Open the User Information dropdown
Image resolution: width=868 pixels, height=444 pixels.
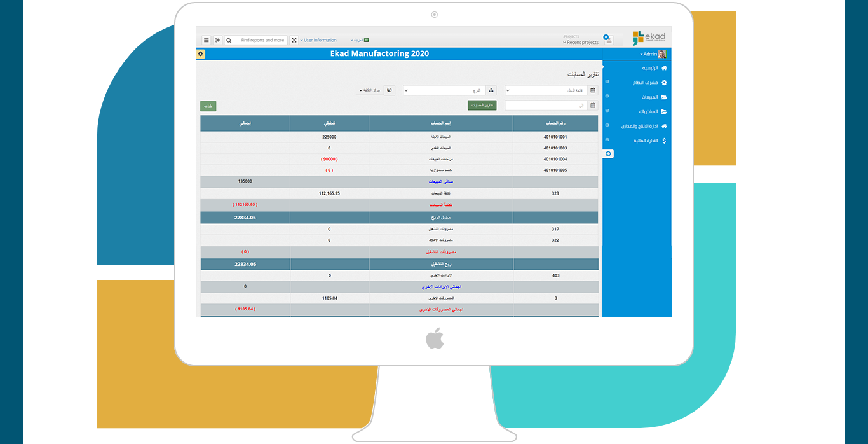[318, 40]
